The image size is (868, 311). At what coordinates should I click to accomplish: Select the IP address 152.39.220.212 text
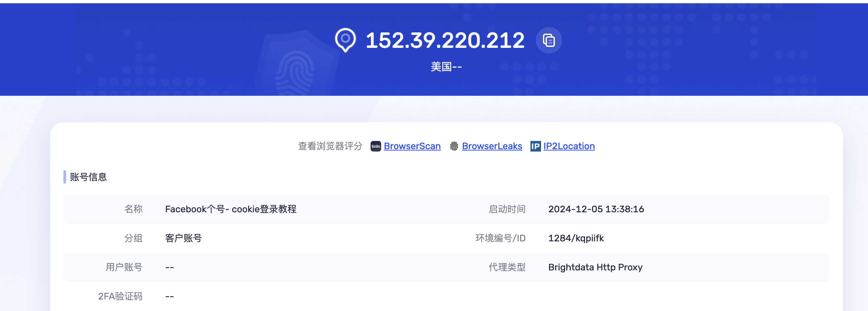(445, 40)
